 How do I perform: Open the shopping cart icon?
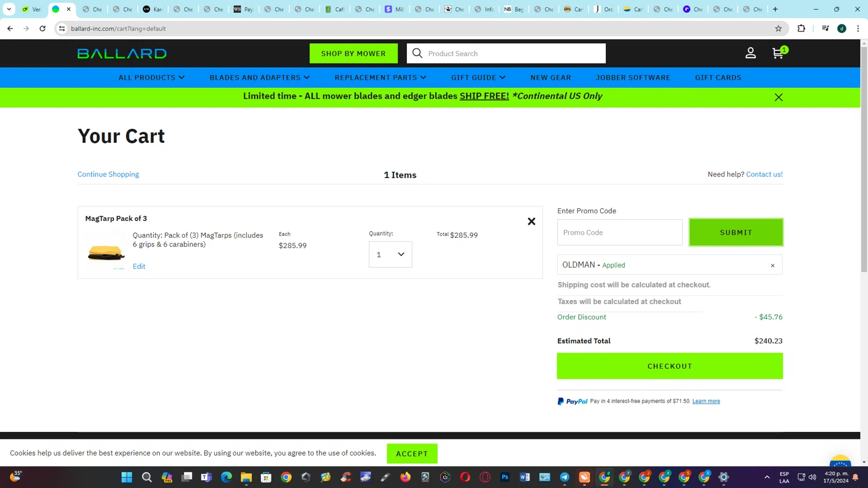click(x=778, y=53)
